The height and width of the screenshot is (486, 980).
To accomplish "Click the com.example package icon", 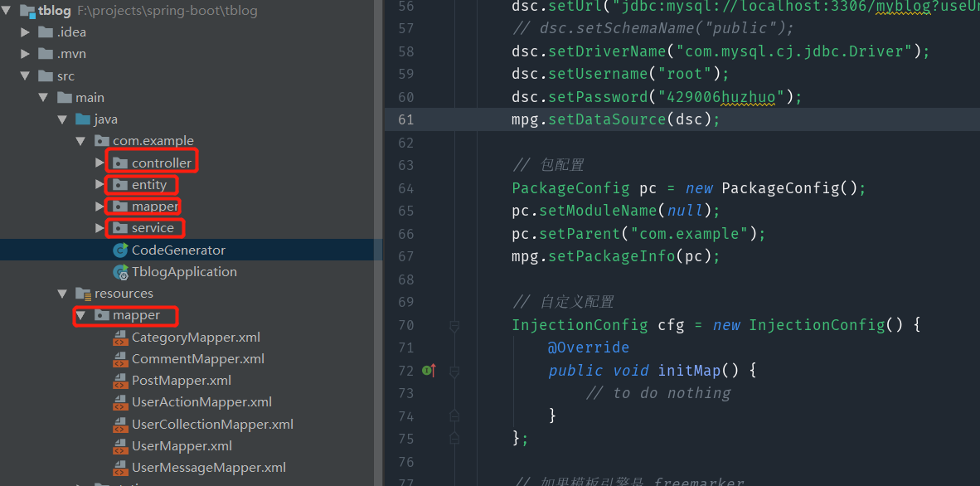I will pyautogui.click(x=102, y=141).
